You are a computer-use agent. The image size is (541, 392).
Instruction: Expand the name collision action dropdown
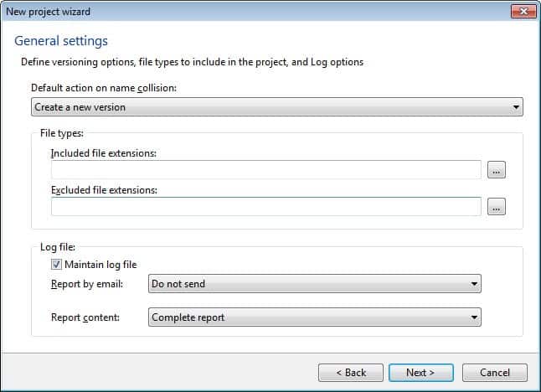pyautogui.click(x=276, y=107)
